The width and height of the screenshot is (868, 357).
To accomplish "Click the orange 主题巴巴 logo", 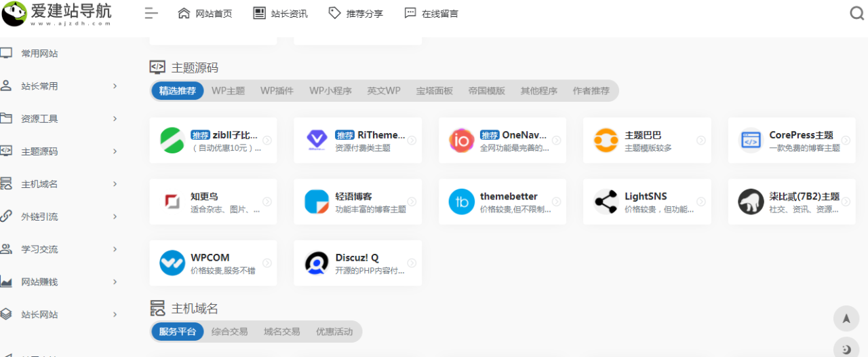I will (606, 140).
